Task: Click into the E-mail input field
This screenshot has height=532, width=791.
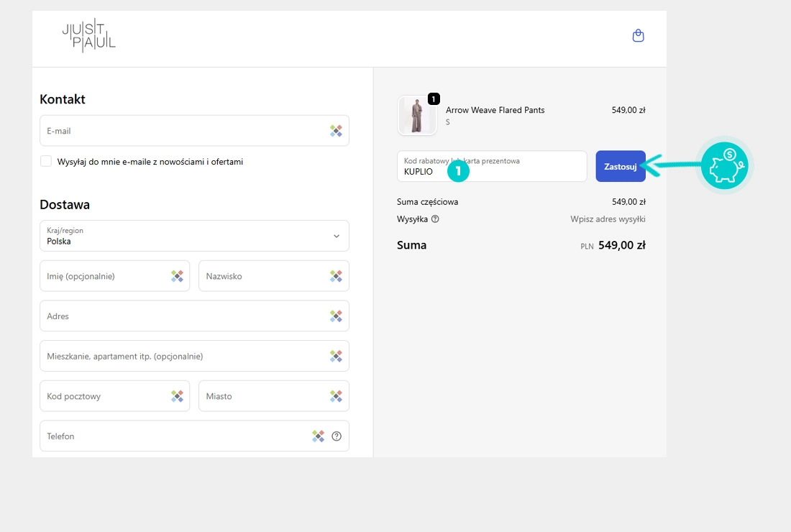Action: (x=180, y=131)
